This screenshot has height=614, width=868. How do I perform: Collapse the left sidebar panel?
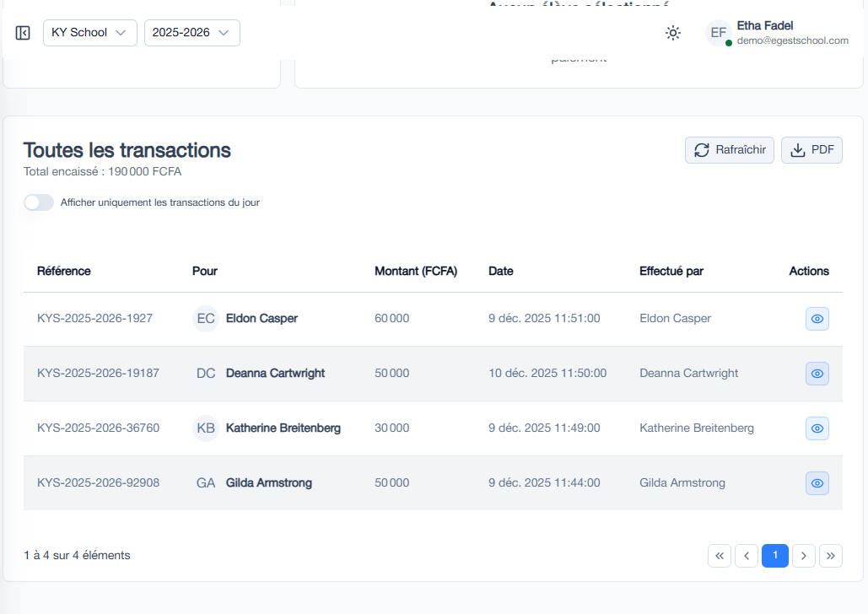(22, 33)
